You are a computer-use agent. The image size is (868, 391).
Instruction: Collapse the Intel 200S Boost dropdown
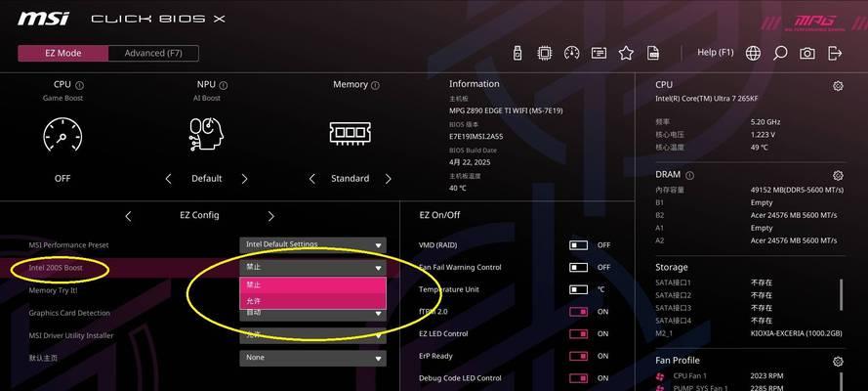(x=312, y=268)
